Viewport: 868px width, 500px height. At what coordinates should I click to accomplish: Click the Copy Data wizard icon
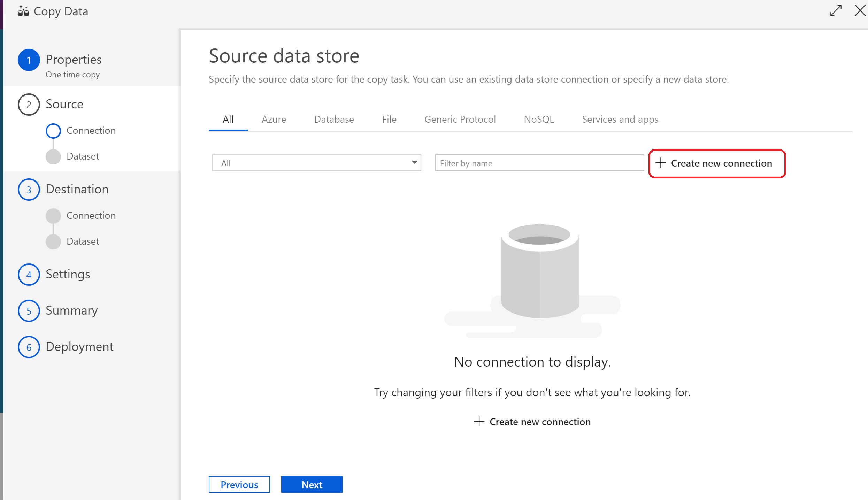(23, 11)
